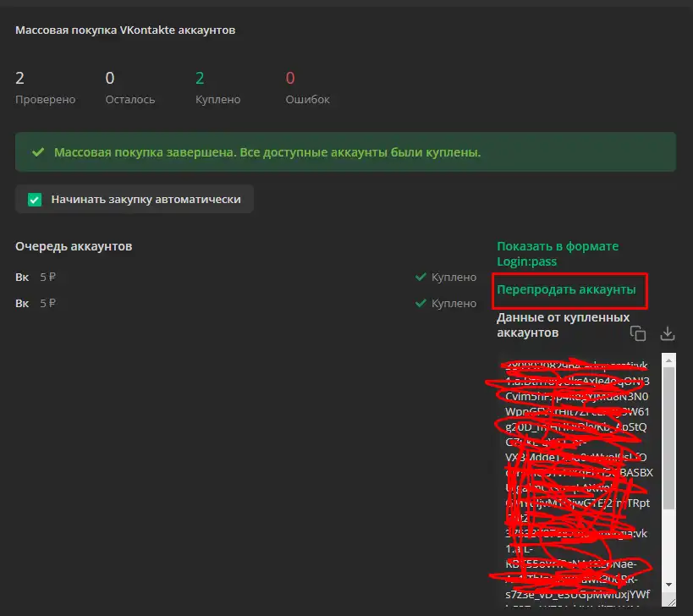Image resolution: width=693 pixels, height=616 pixels.
Task: Click second account's Куплено checkmark icon
Action: [420, 303]
